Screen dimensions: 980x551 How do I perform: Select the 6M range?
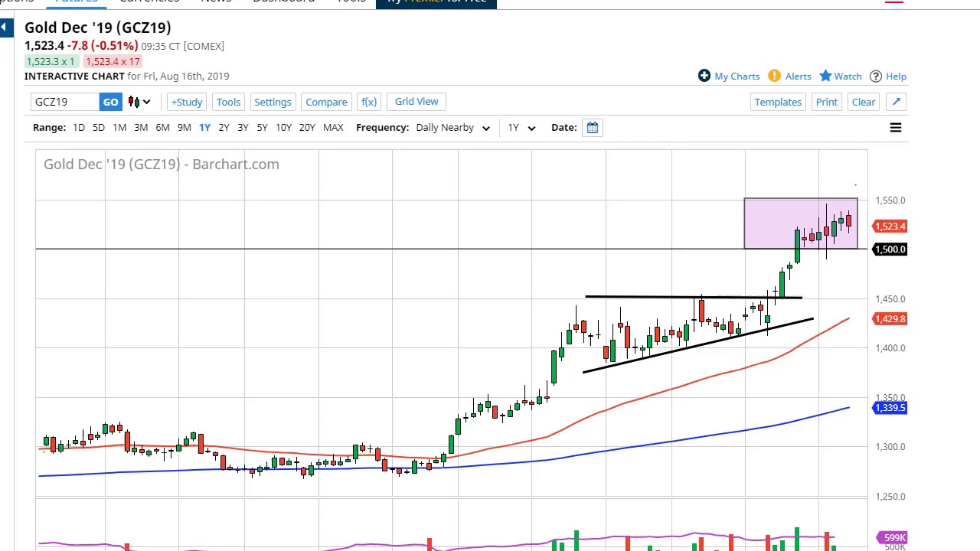[162, 128]
